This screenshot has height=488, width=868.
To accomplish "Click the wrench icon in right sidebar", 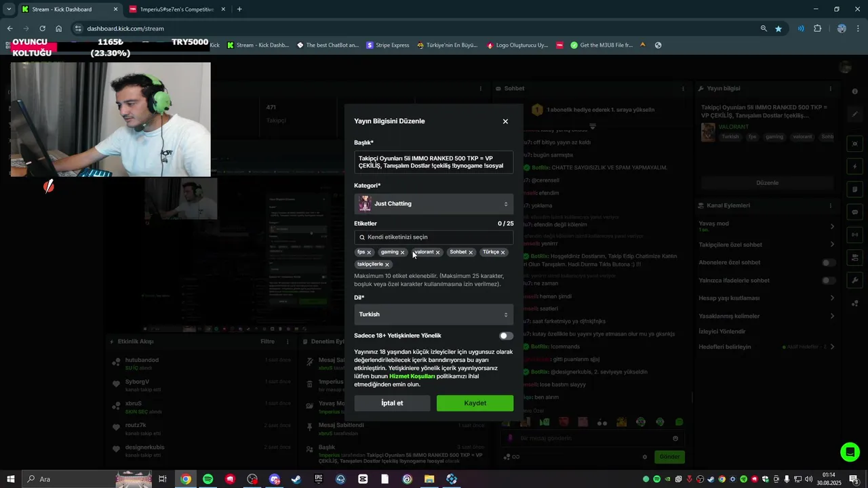I will [854, 280].
